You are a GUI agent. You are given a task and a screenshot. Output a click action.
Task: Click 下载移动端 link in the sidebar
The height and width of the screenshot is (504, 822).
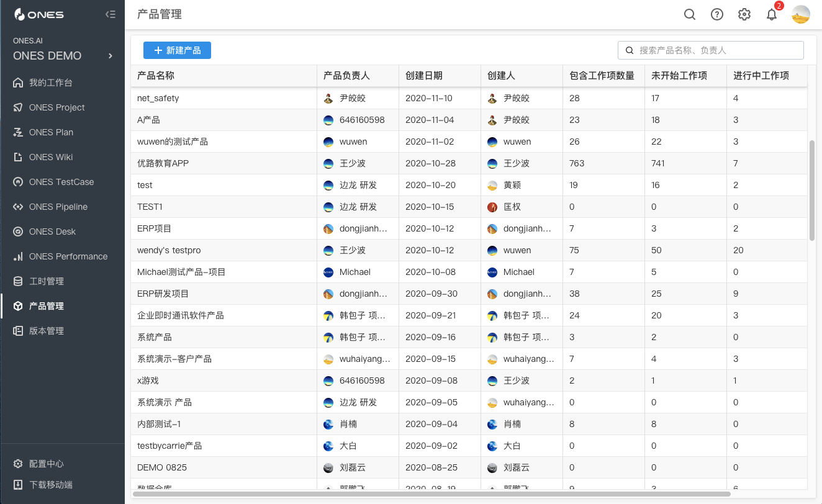coord(51,485)
